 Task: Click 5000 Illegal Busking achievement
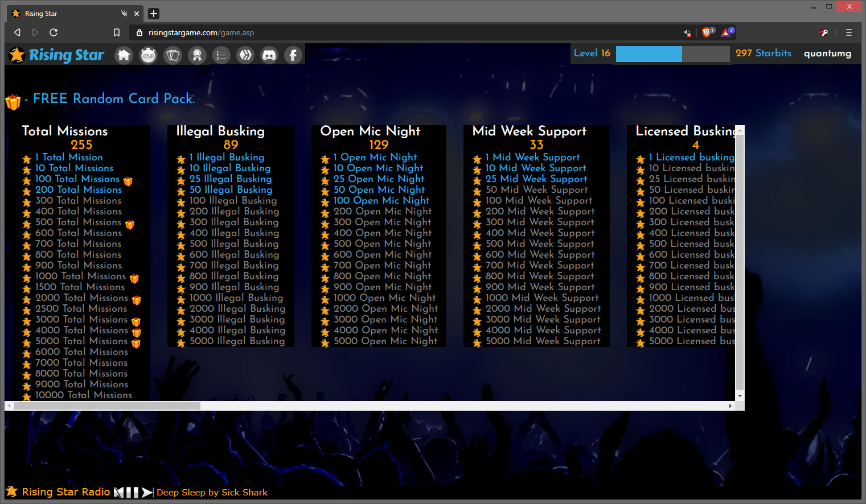pos(237,341)
